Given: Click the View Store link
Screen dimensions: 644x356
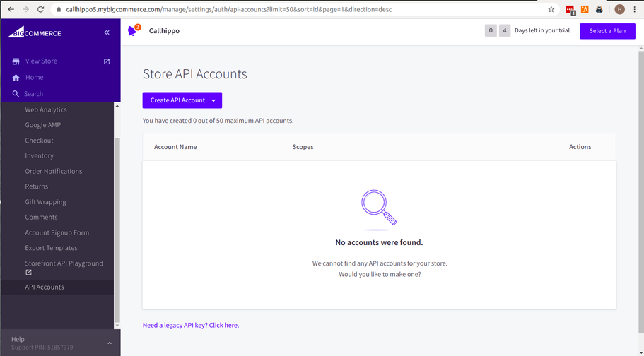Looking at the screenshot, I should (x=41, y=61).
